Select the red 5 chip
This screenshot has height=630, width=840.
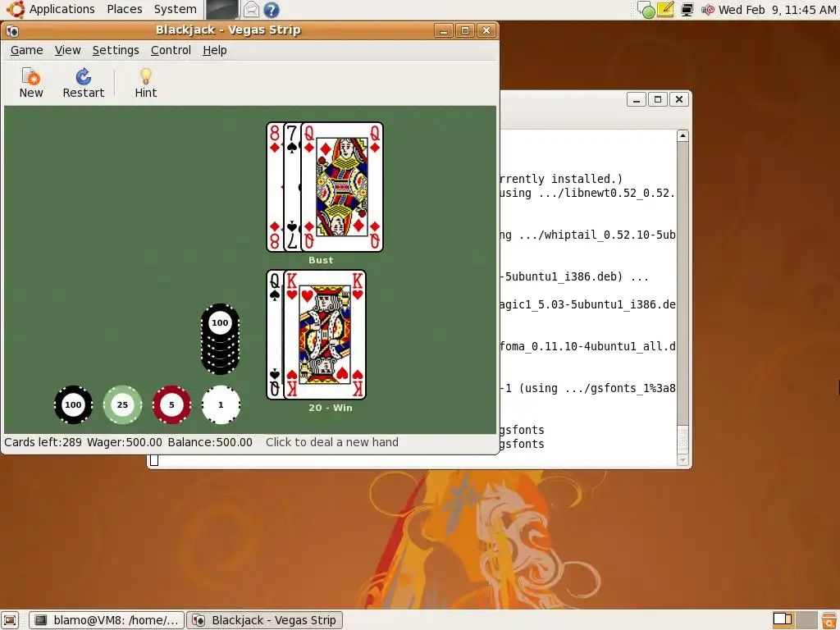click(x=172, y=405)
